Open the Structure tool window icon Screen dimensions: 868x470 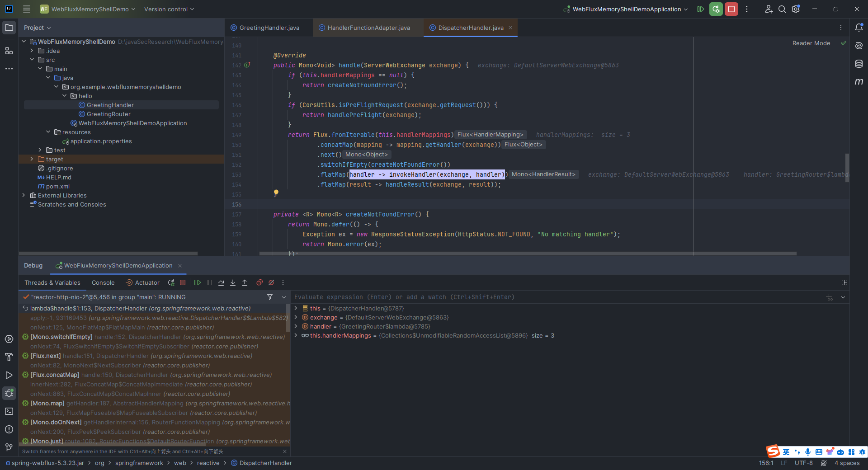(x=9, y=51)
